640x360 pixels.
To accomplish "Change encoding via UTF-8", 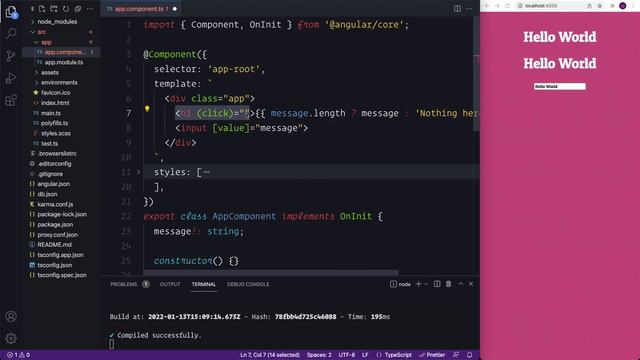I will 347,355.
